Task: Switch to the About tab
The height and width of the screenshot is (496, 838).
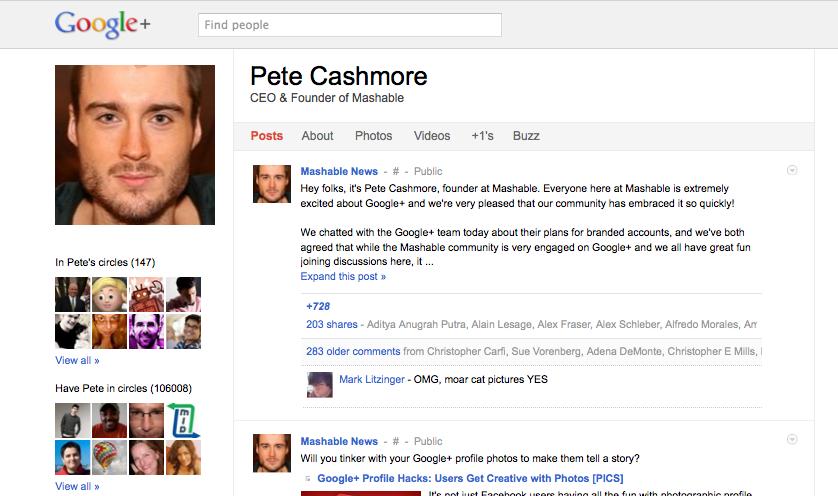Action: [x=317, y=136]
